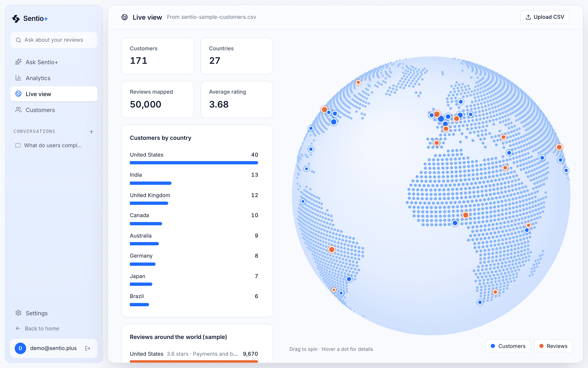
Task: Click the upload arrow icon in Upload CSV
Action: click(528, 17)
